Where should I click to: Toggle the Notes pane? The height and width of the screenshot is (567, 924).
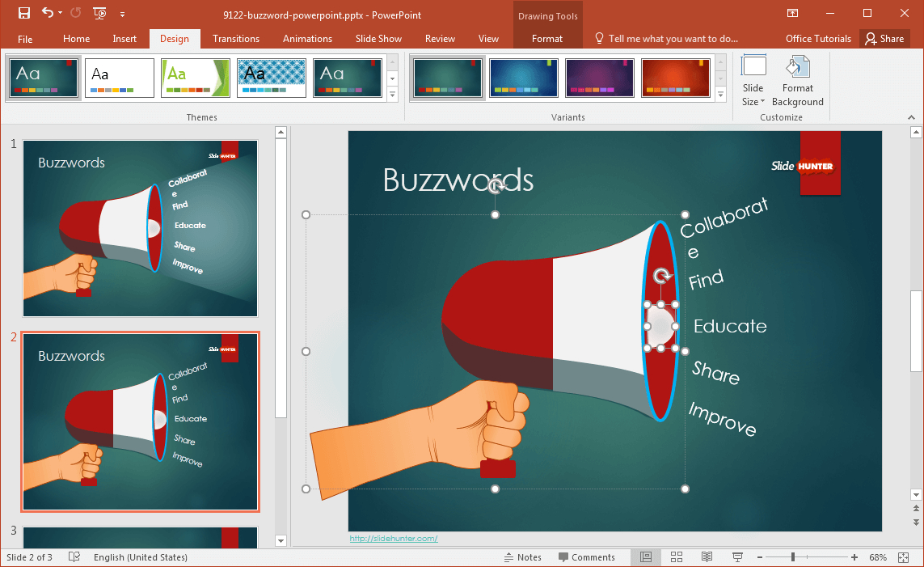(522, 557)
